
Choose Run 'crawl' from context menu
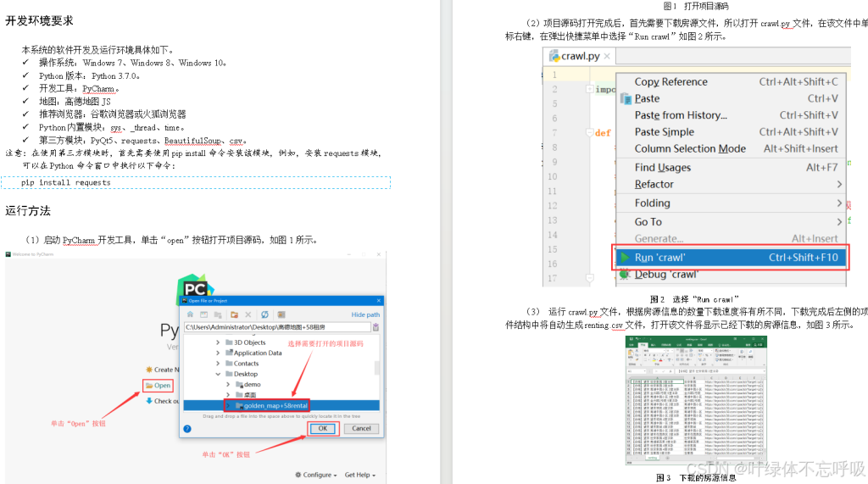[x=731, y=257]
